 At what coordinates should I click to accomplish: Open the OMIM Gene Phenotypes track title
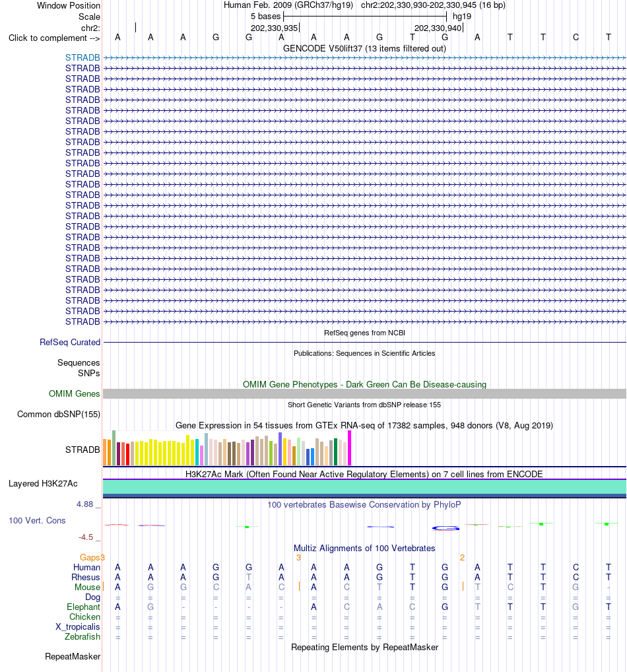tap(364, 384)
